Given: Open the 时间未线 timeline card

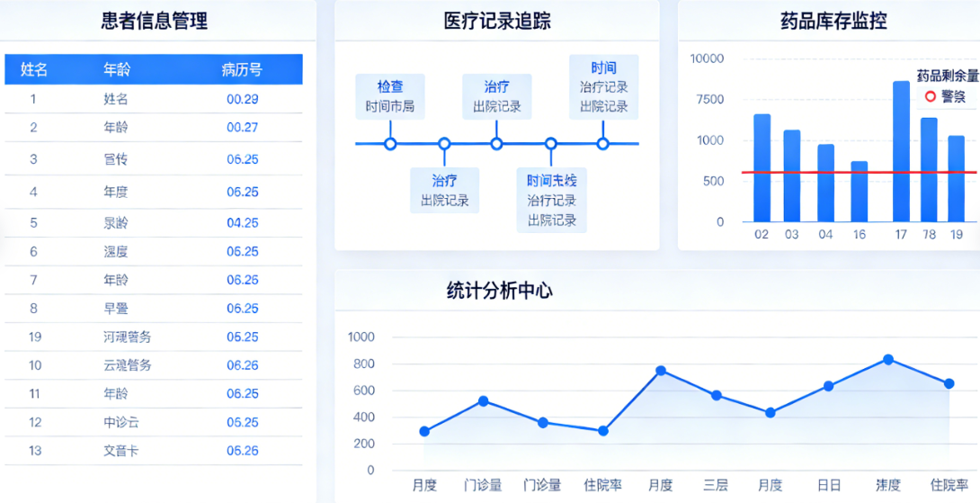Looking at the screenshot, I should click(x=551, y=200).
